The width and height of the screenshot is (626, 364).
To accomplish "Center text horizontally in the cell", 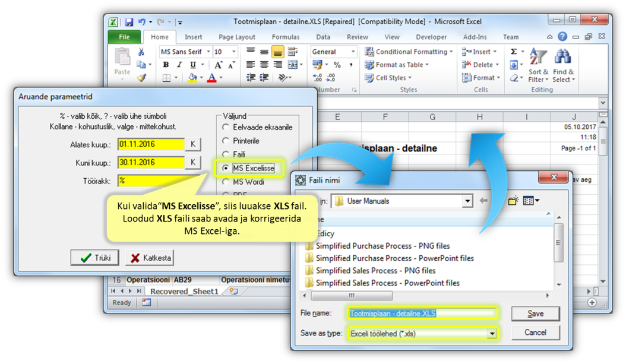I will point(264,65).
